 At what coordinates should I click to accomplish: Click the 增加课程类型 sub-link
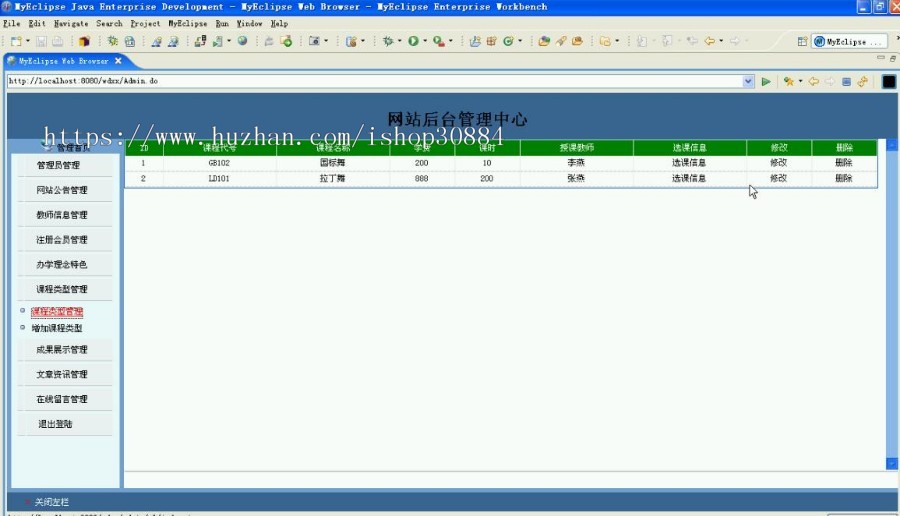point(57,328)
